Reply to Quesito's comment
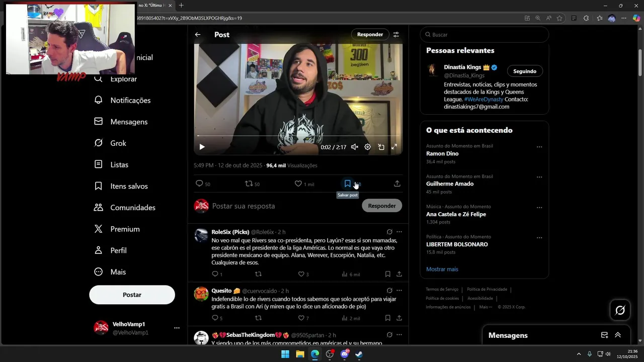The height and width of the screenshot is (362, 644). 217,318
